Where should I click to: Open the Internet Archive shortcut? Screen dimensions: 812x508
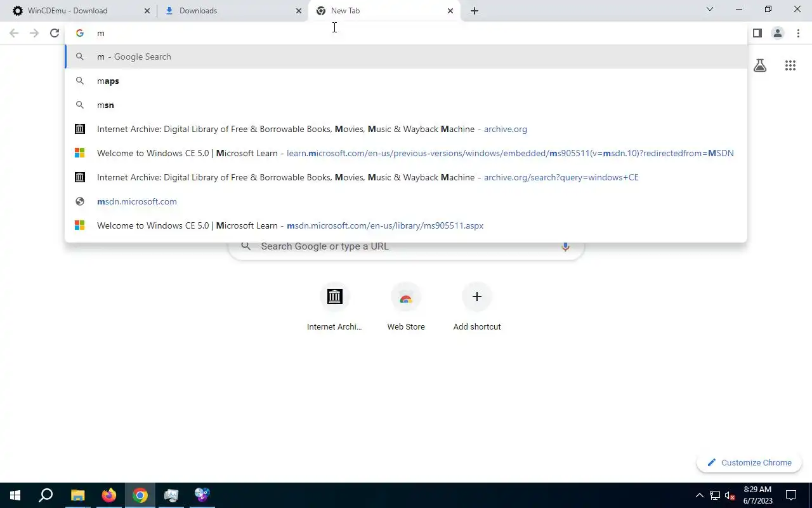coord(334,307)
